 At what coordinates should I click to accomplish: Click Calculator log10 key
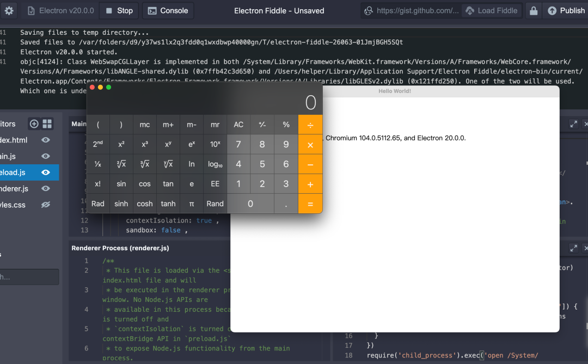click(x=215, y=164)
